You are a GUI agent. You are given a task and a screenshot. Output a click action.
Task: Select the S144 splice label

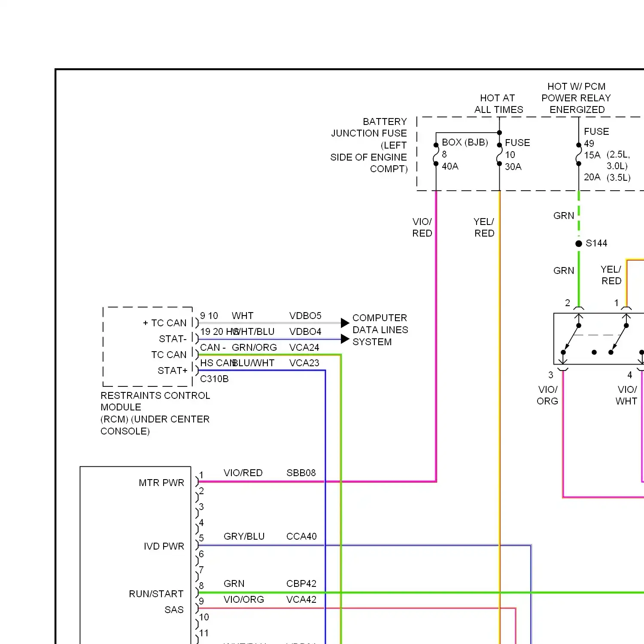pyautogui.click(x=596, y=243)
